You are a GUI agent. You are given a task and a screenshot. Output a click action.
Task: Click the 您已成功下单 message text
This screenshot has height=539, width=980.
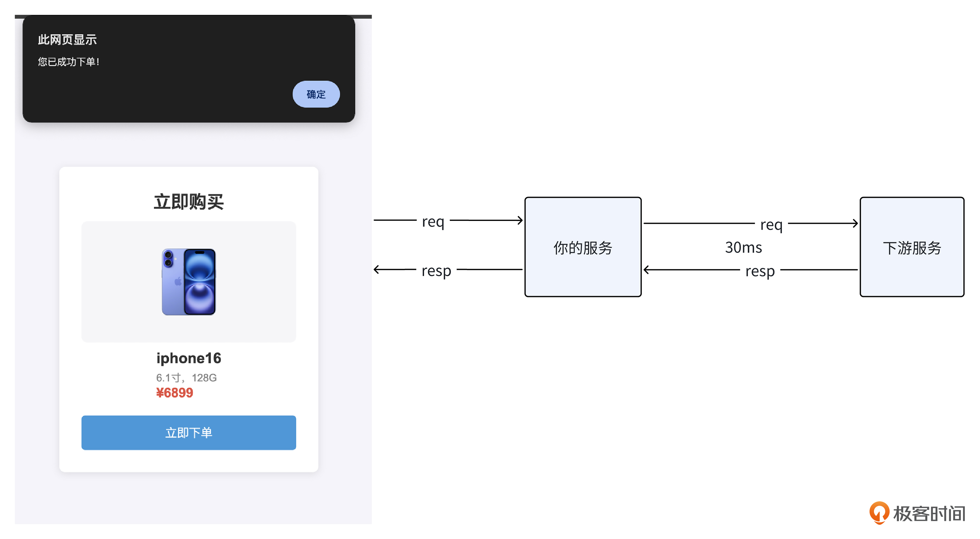coord(69,62)
